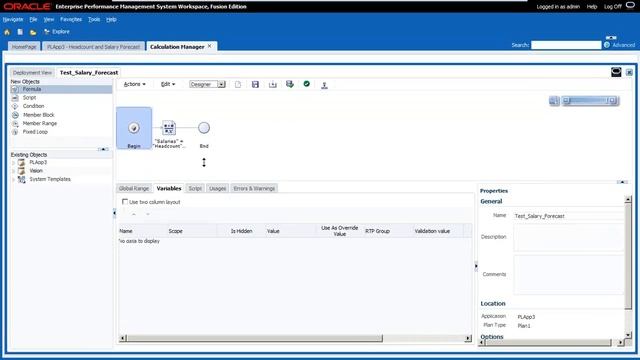Expand the System Templates tree node
640x360 pixels.
(13, 179)
